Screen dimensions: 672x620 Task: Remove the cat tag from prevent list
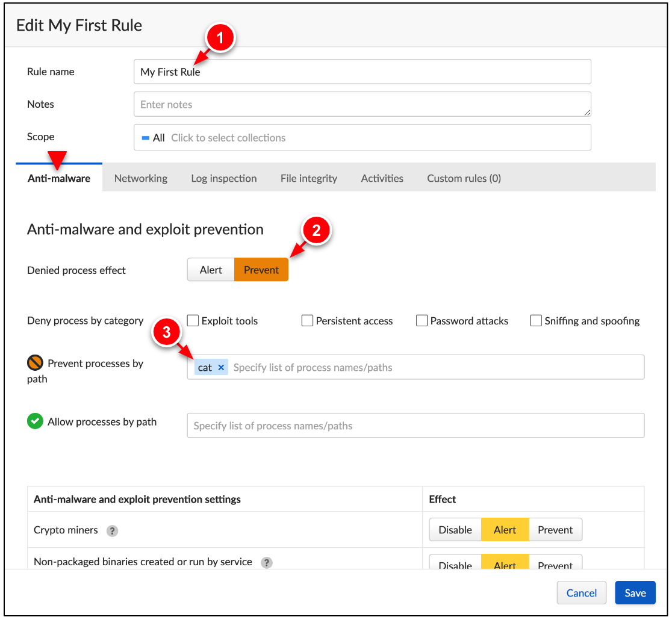coord(220,367)
